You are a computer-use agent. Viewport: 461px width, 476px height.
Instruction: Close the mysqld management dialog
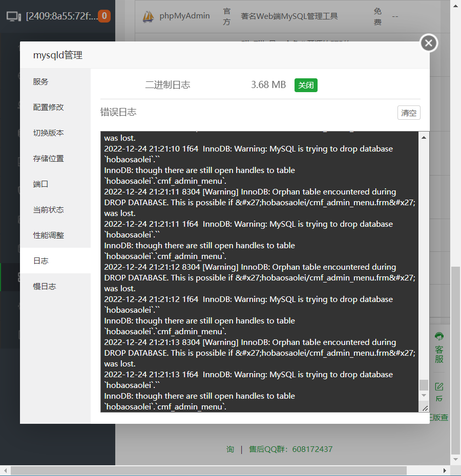click(429, 43)
